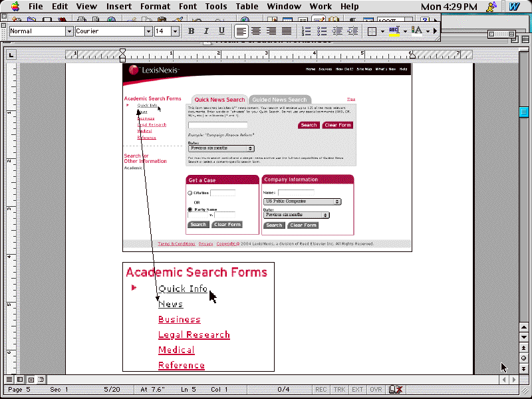
Task: Open the Table menu
Action: pos(247,7)
